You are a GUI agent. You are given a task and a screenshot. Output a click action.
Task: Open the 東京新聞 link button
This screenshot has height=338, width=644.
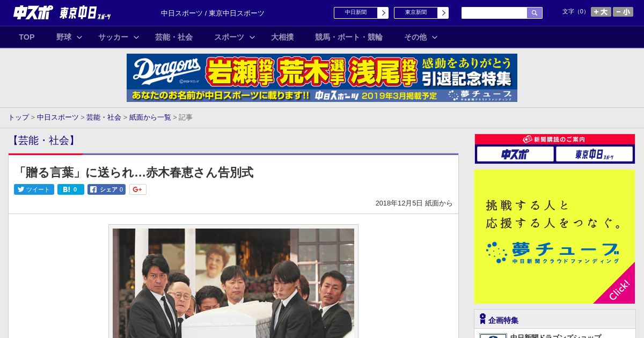(x=416, y=12)
